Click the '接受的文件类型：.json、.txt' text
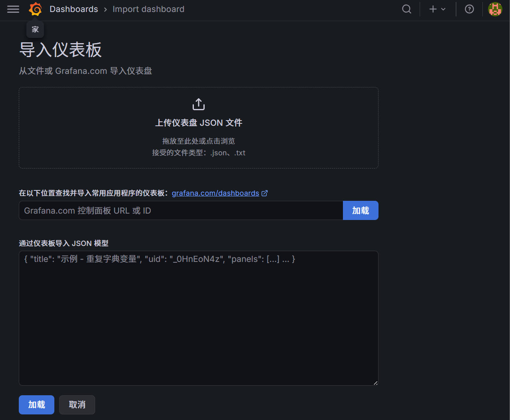Image resolution: width=510 pixels, height=420 pixels. 199,153
